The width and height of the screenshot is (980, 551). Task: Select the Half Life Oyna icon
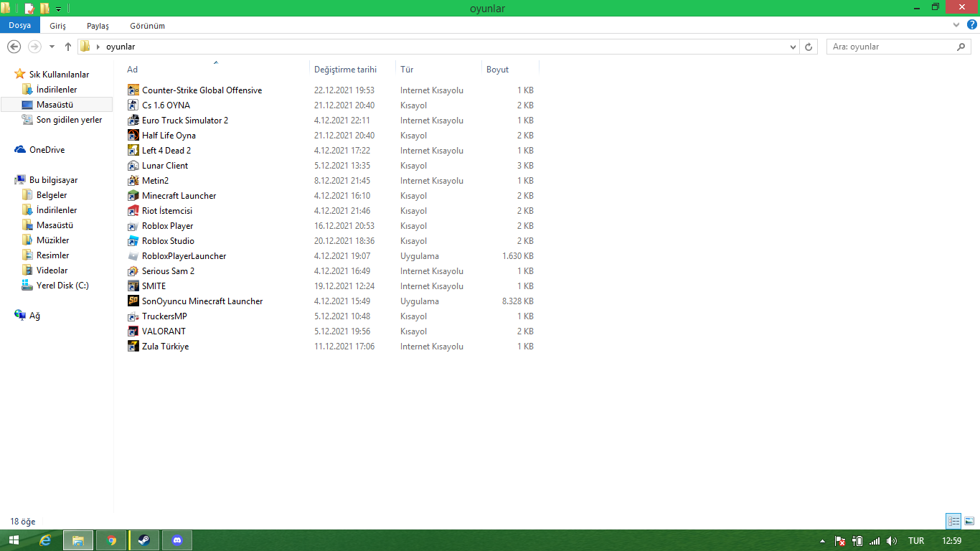[133, 136]
